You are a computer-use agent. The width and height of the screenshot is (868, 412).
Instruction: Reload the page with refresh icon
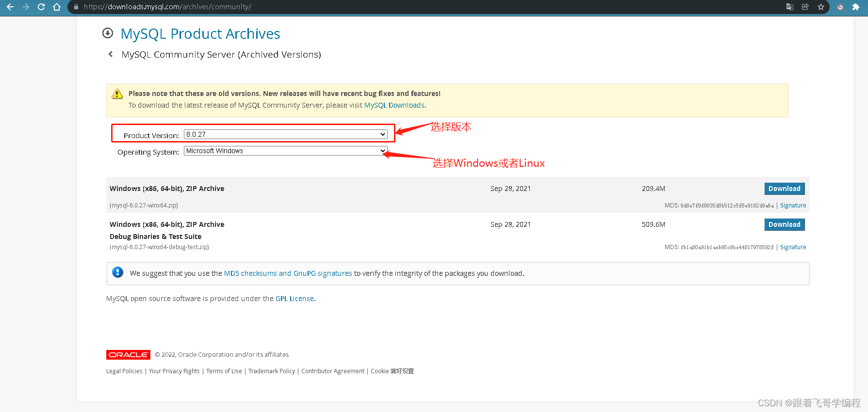[41, 7]
